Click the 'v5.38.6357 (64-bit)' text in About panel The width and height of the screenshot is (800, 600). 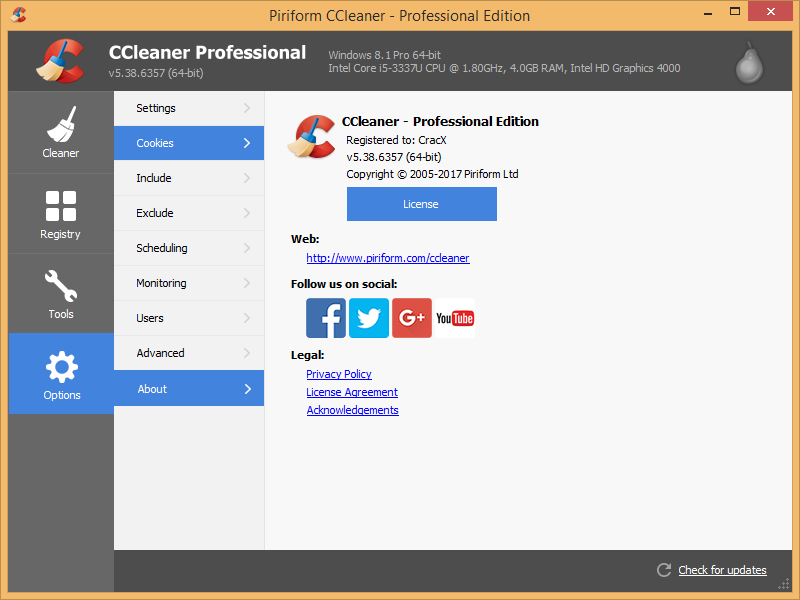393,157
